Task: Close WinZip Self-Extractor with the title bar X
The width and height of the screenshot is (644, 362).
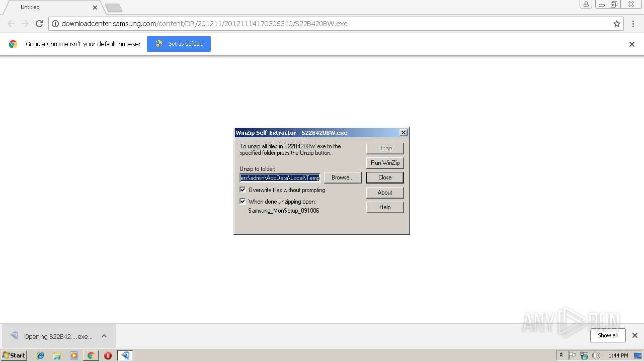Action: click(x=403, y=133)
